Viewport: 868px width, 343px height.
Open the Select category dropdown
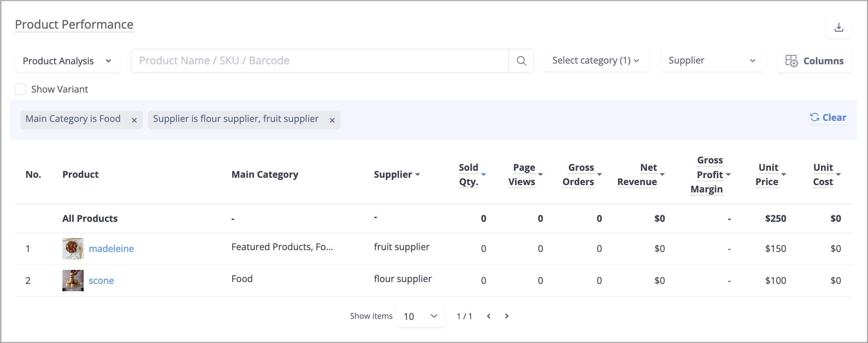click(x=597, y=61)
